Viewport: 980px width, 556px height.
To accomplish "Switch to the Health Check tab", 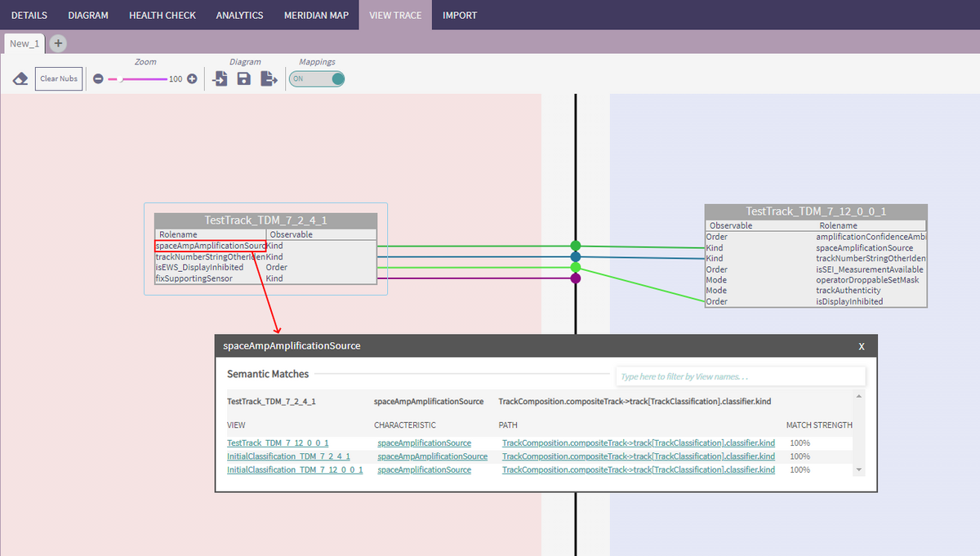I will pos(162,15).
